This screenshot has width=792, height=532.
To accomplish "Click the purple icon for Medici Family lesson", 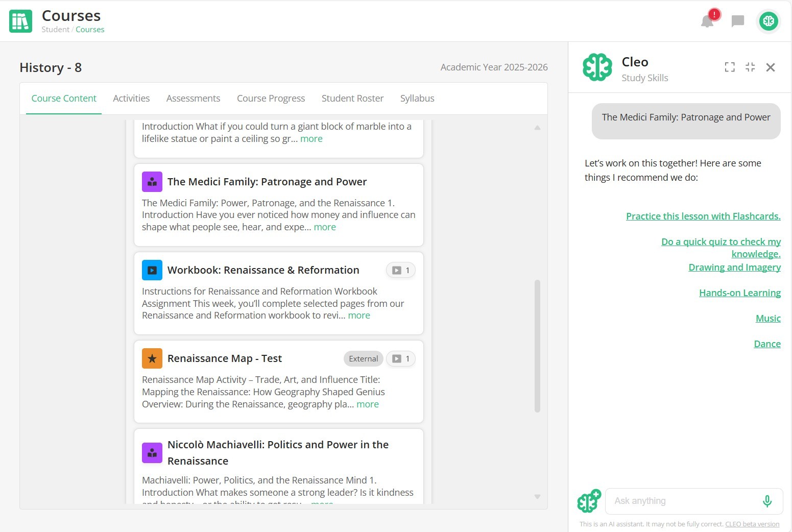I will [x=152, y=182].
